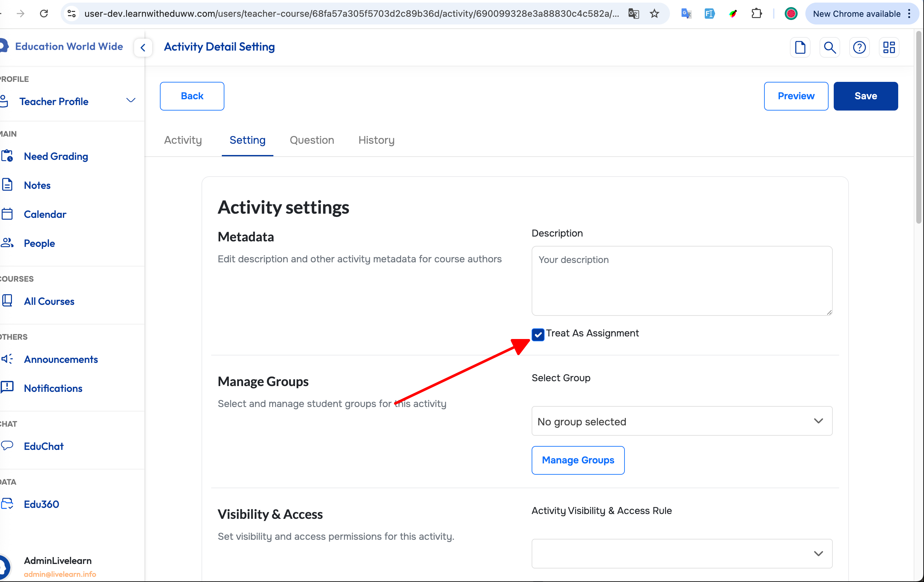Image resolution: width=924 pixels, height=582 pixels.
Task: Collapse the sidebar with chevron button
Action: point(143,48)
